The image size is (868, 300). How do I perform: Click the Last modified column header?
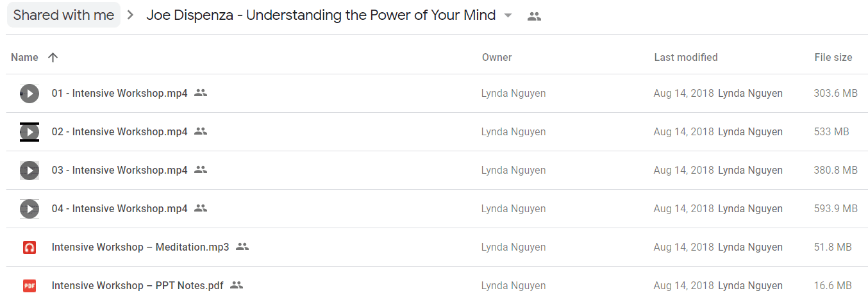pos(686,57)
